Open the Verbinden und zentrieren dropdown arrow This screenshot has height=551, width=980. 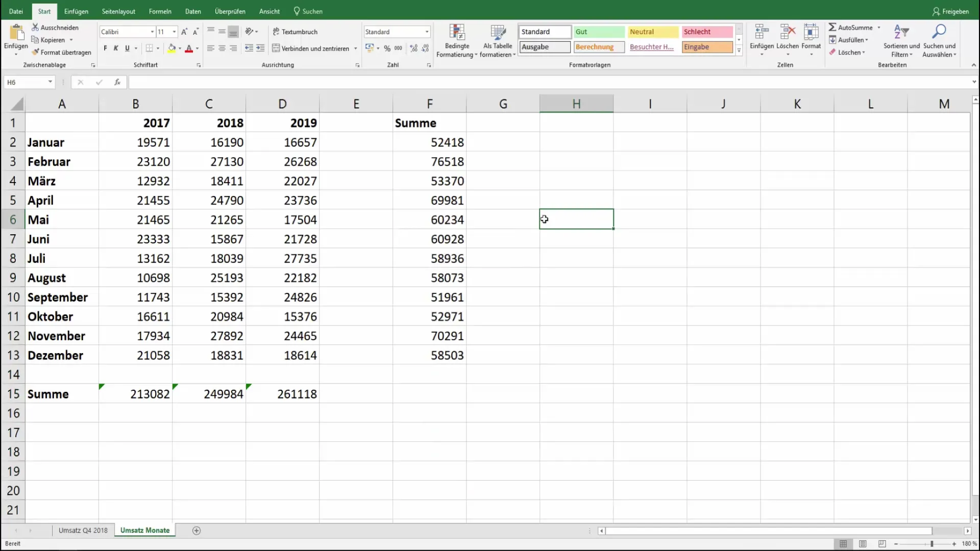coord(355,48)
